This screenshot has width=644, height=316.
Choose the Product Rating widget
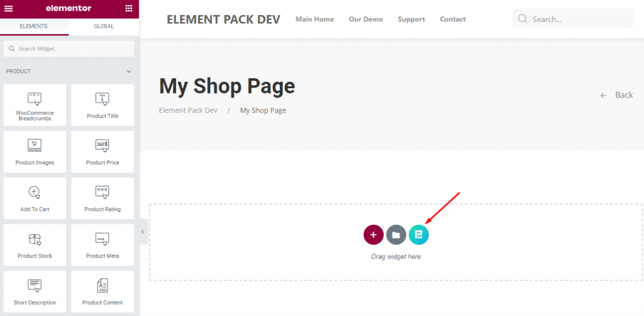(x=103, y=198)
